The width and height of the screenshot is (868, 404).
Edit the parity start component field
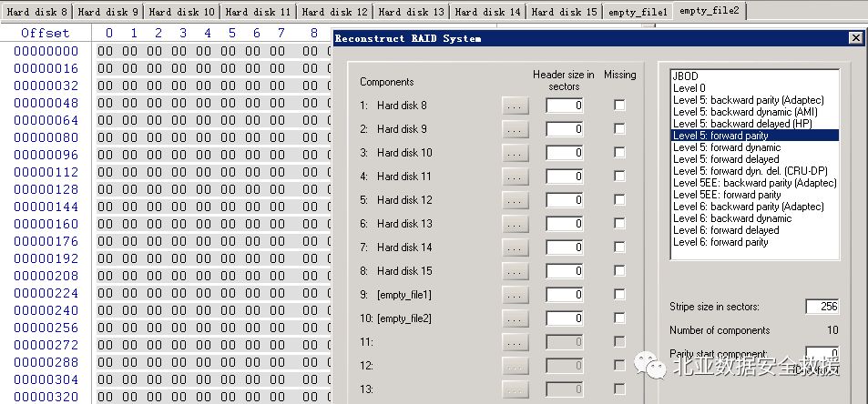[822, 354]
